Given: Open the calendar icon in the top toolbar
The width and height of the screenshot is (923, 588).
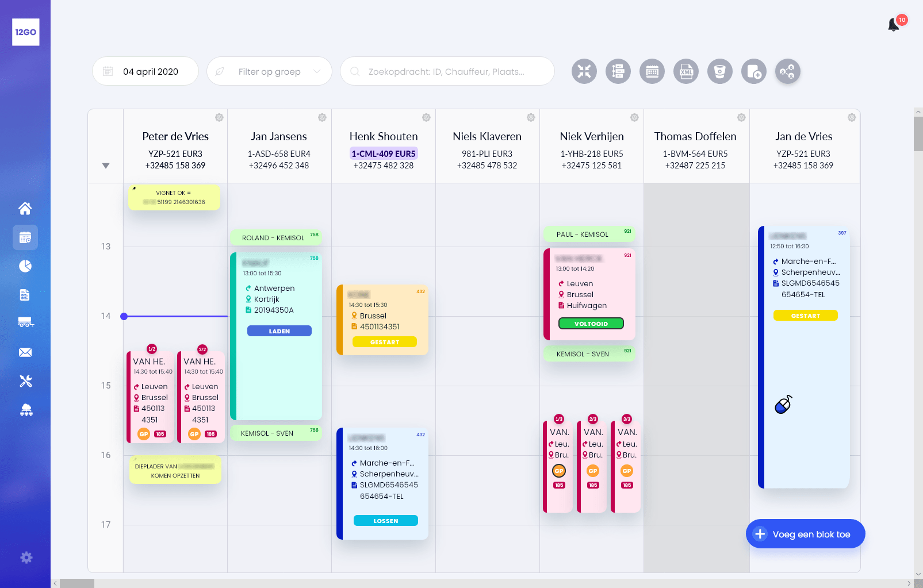Looking at the screenshot, I should tap(652, 71).
